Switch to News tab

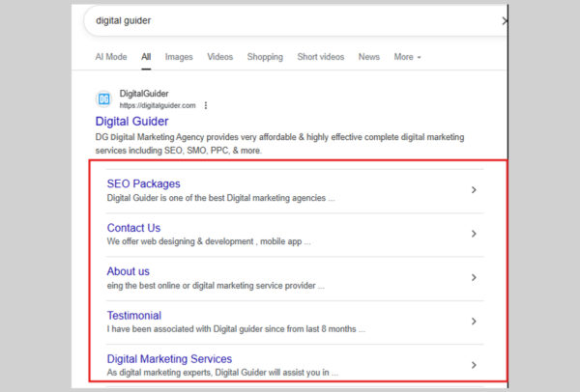tap(369, 57)
